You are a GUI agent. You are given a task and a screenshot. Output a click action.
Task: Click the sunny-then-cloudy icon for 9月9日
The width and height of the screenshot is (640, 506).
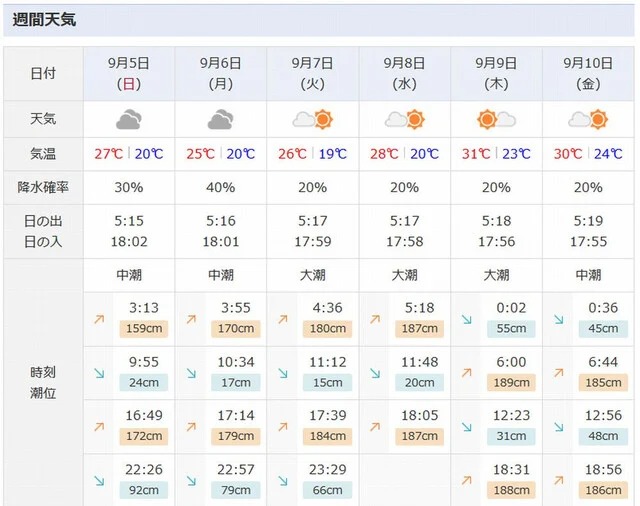pyautogui.click(x=496, y=120)
